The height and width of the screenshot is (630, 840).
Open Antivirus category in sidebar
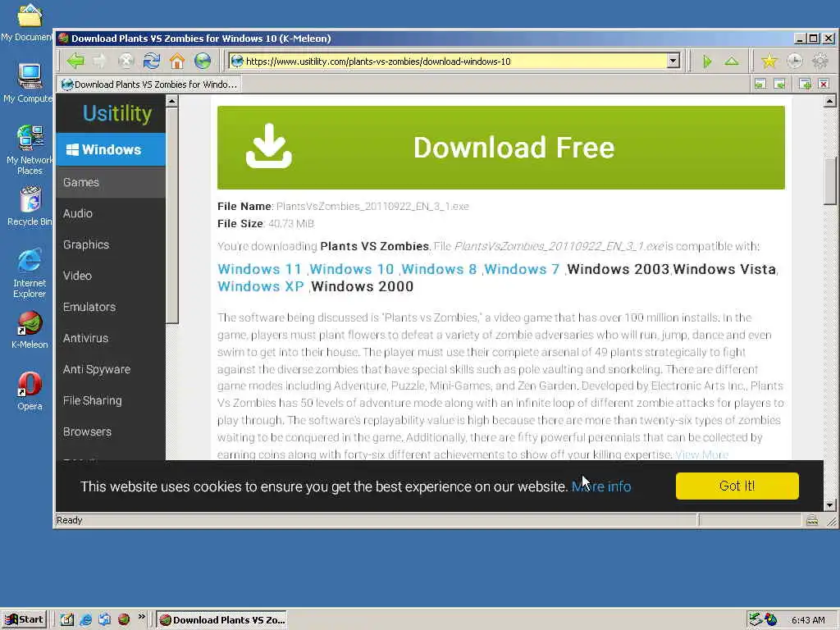coord(111,338)
